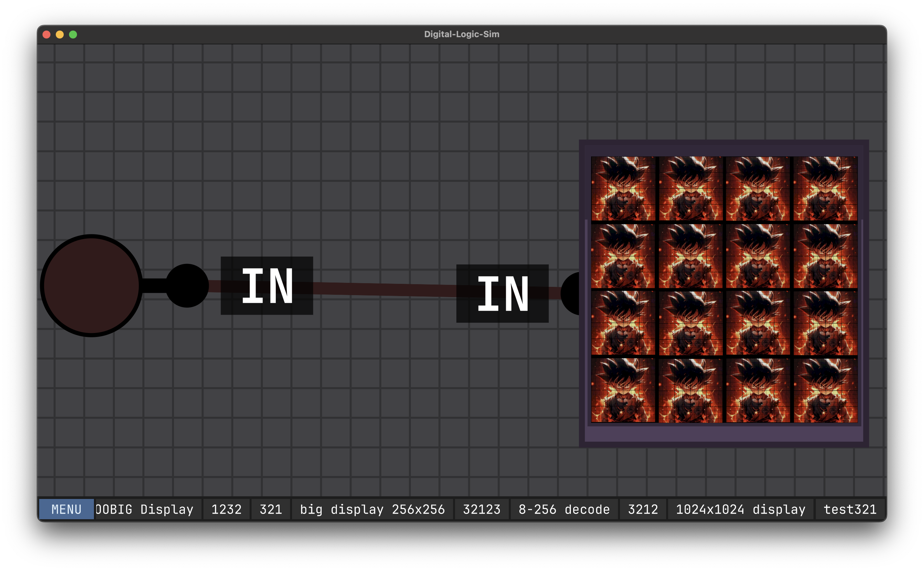The width and height of the screenshot is (924, 571).
Task: Click the small black input pin node
Action: (187, 285)
